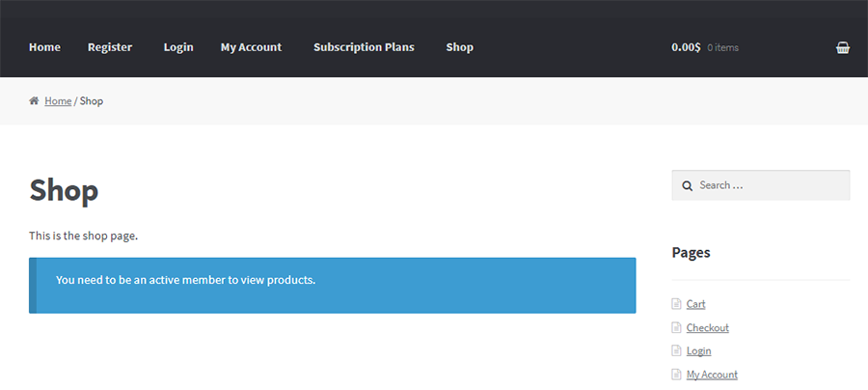Click 'This is the shop page.' text
Image resolution: width=868 pixels, height=390 pixels.
click(83, 236)
